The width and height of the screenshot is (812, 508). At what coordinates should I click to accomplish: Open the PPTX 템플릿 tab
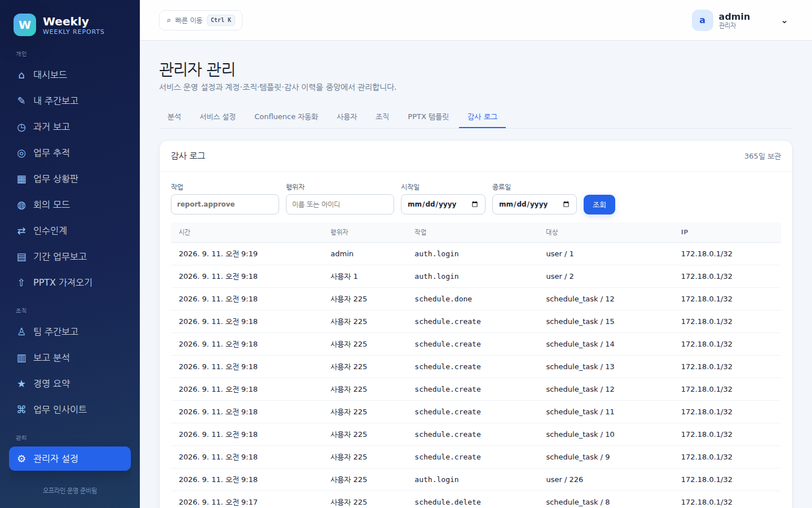click(429, 117)
